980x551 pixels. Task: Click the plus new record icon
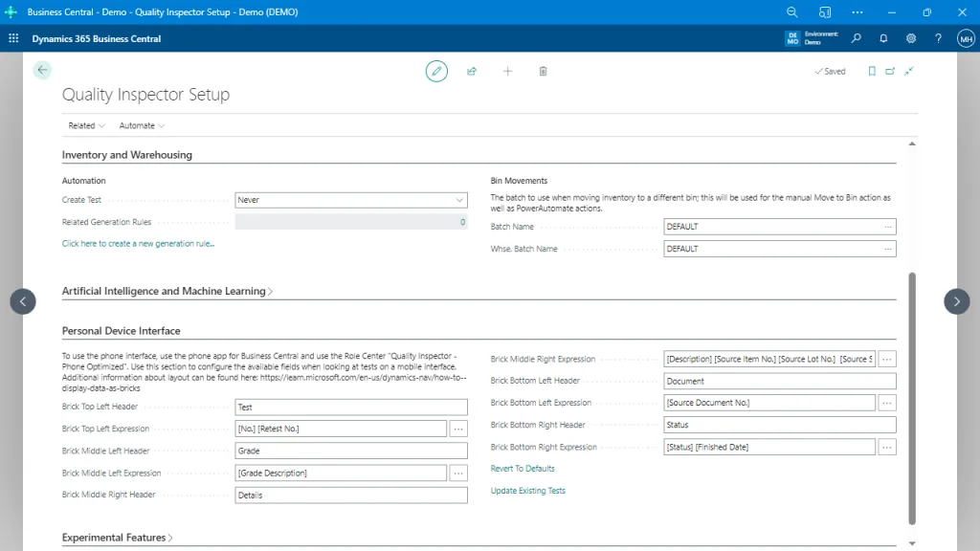(507, 71)
